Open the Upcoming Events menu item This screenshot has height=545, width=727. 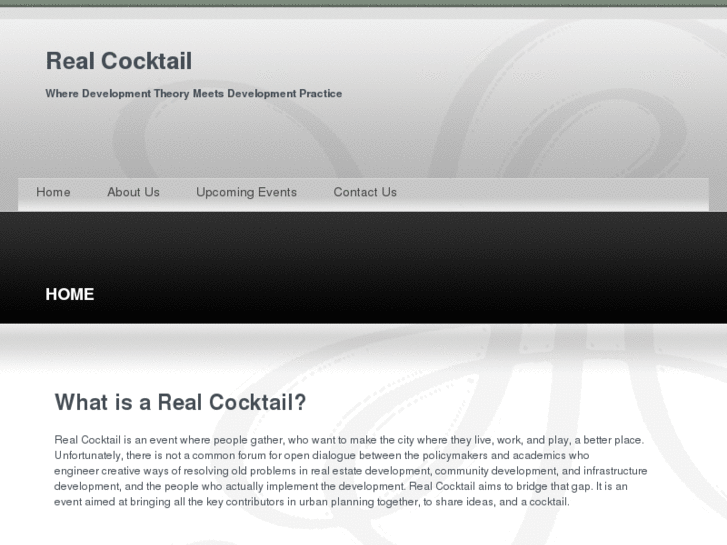(246, 192)
